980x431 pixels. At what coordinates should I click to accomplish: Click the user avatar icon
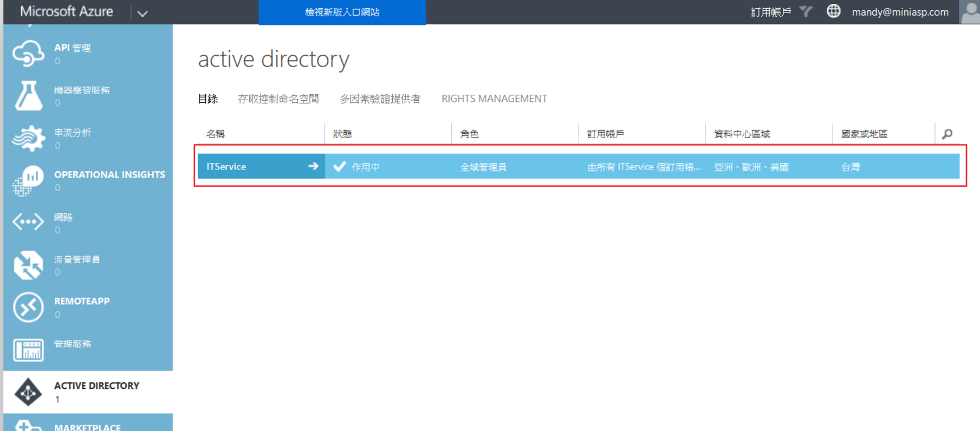(x=970, y=12)
